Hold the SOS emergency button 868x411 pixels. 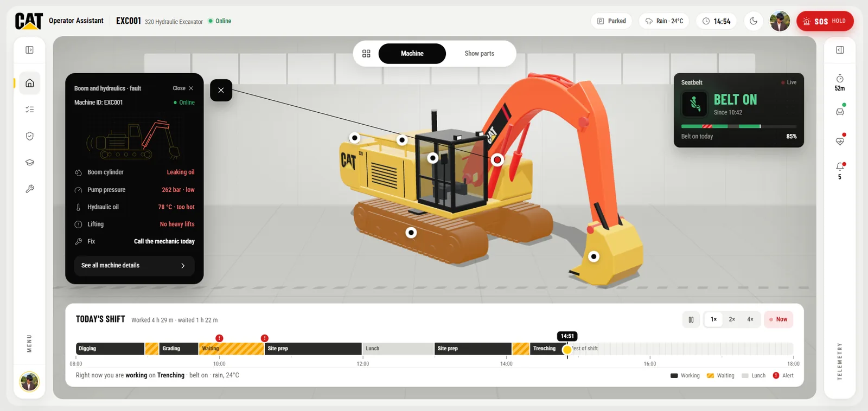(x=825, y=21)
